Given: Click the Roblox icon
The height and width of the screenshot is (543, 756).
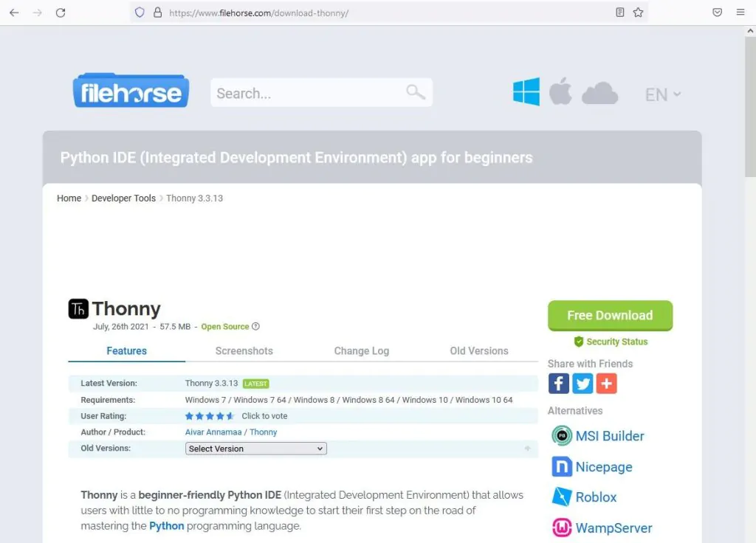Looking at the screenshot, I should pos(562,497).
